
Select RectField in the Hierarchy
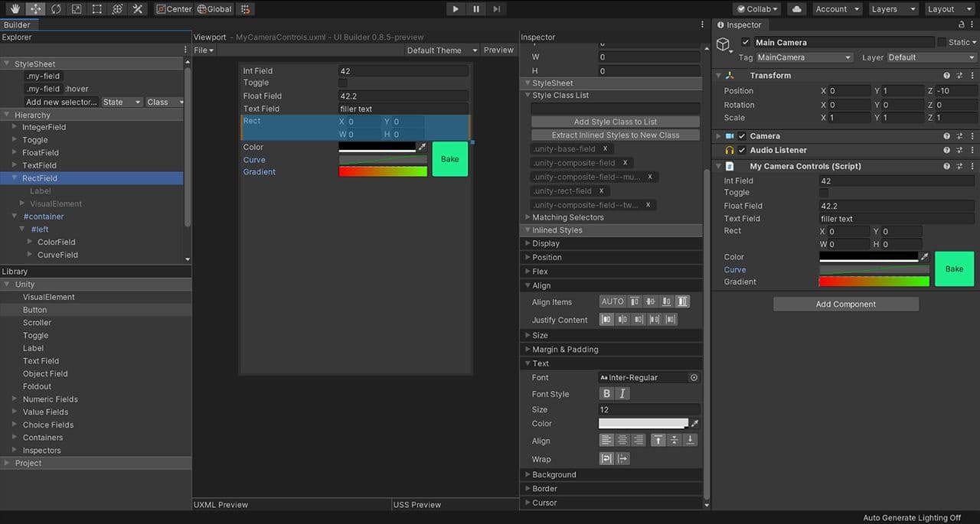pos(40,178)
